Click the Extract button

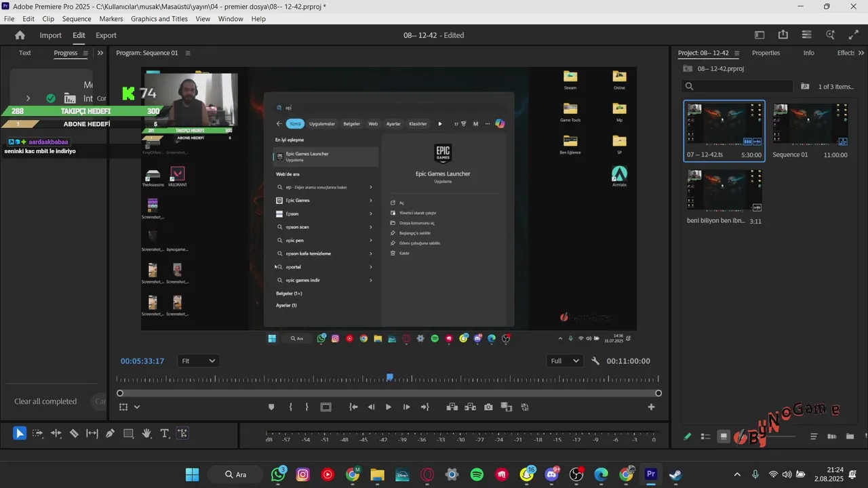click(x=471, y=407)
